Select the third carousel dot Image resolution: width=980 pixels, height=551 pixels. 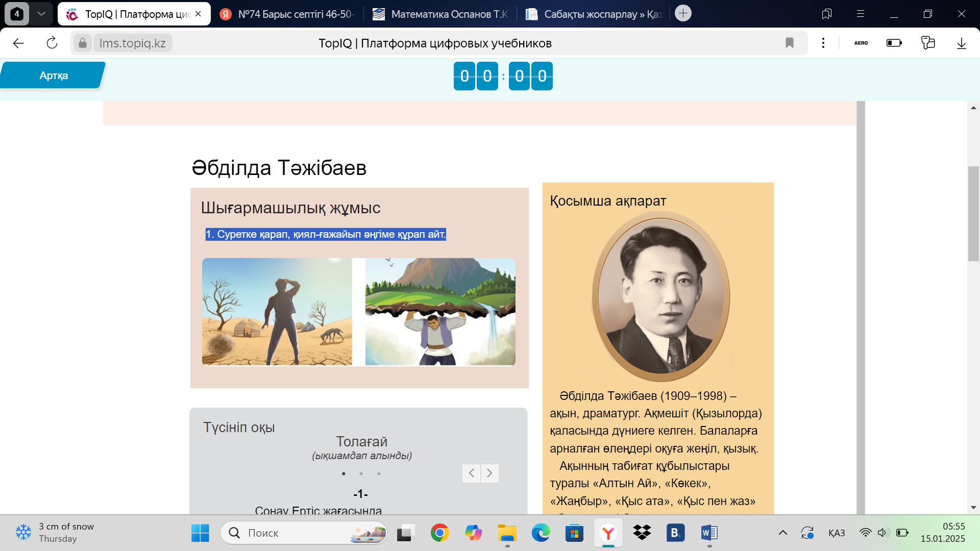[x=378, y=474]
